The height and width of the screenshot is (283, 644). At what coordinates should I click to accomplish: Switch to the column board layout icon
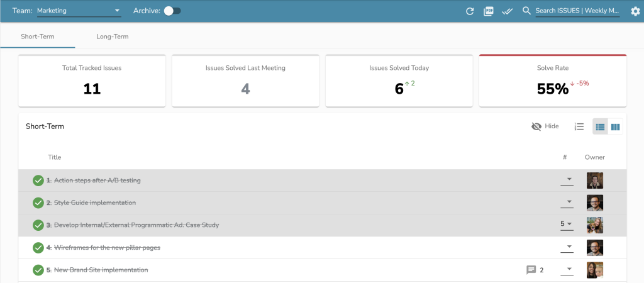(616, 126)
